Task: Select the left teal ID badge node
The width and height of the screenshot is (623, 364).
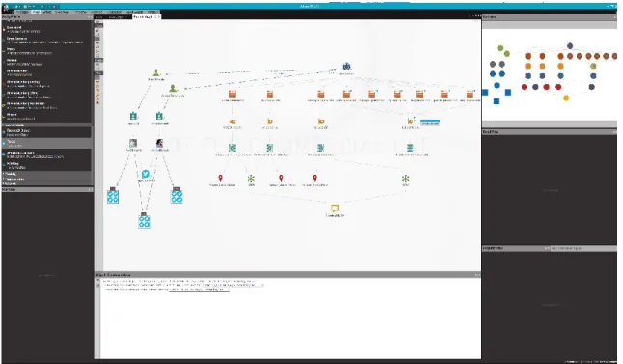Action: click(133, 116)
